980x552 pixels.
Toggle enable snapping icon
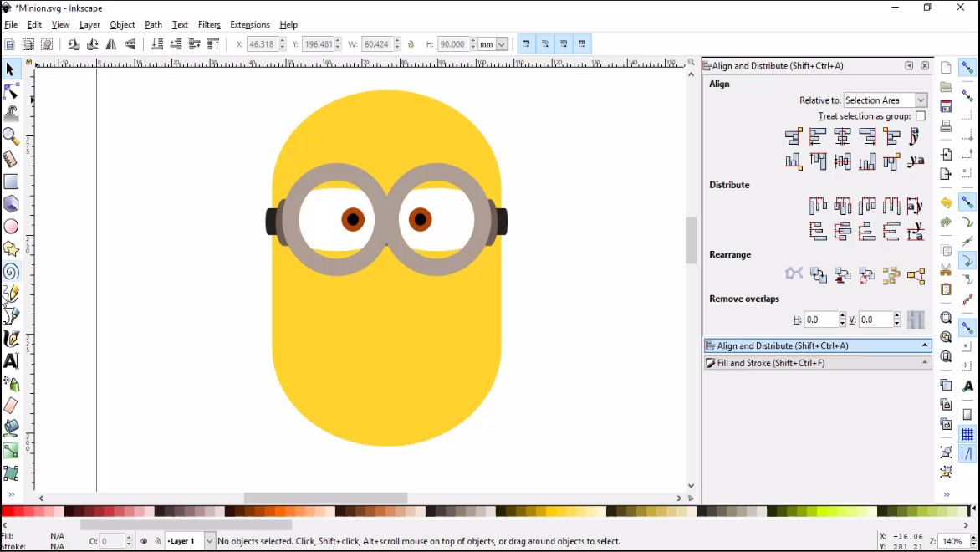967,68
